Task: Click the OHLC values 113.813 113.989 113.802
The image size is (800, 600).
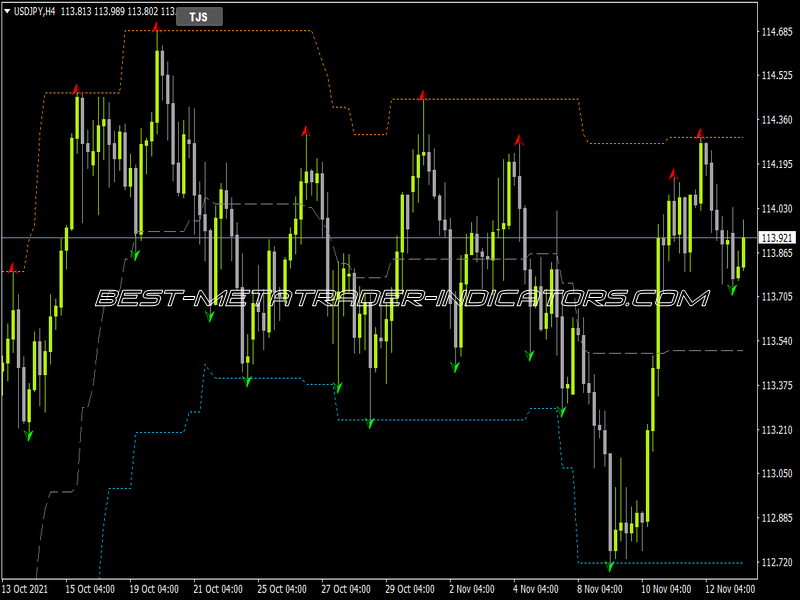Action: (x=111, y=11)
